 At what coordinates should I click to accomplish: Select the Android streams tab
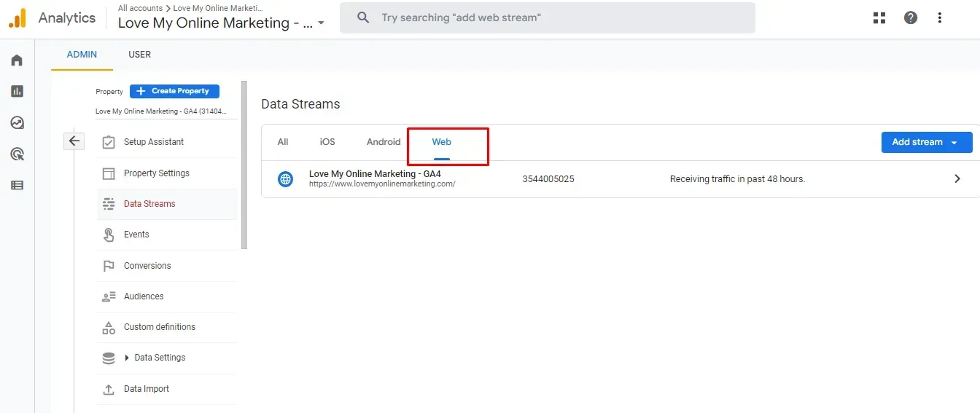[384, 142]
